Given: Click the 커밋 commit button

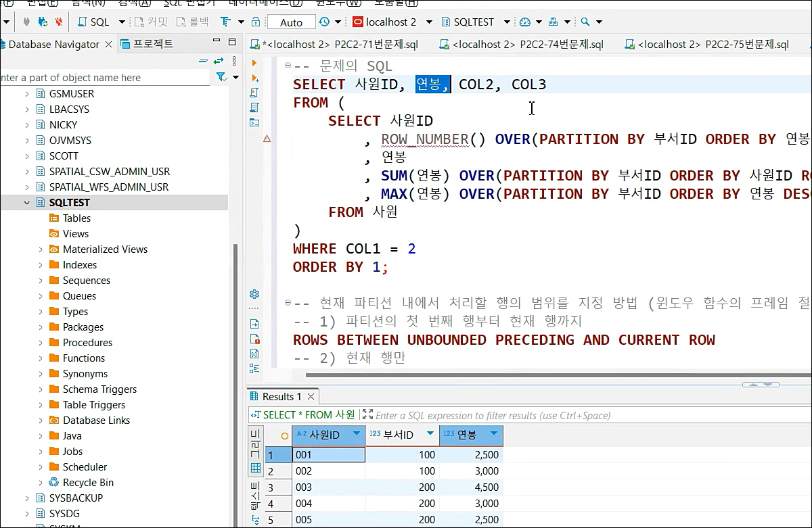Looking at the screenshot, I should (150, 22).
